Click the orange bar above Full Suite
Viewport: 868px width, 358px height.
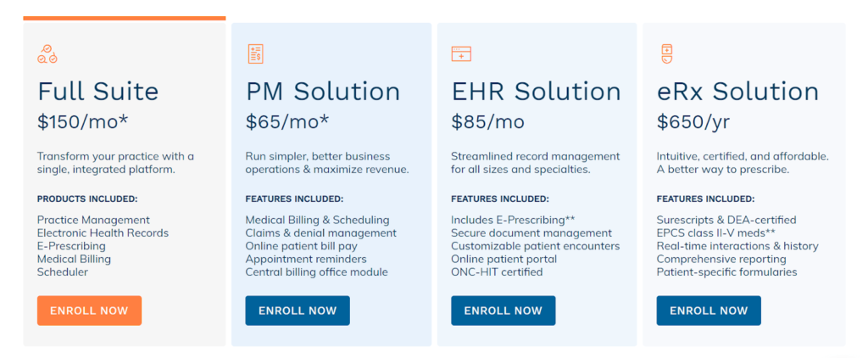pyautogui.click(x=125, y=19)
